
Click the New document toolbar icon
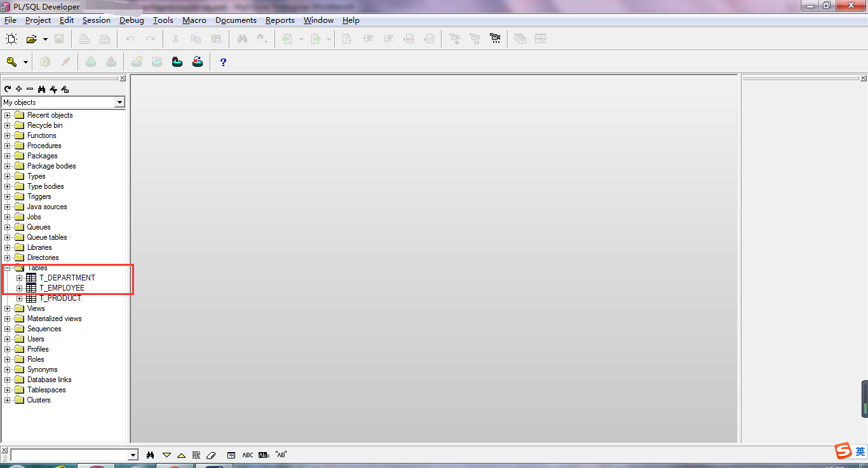click(x=11, y=39)
